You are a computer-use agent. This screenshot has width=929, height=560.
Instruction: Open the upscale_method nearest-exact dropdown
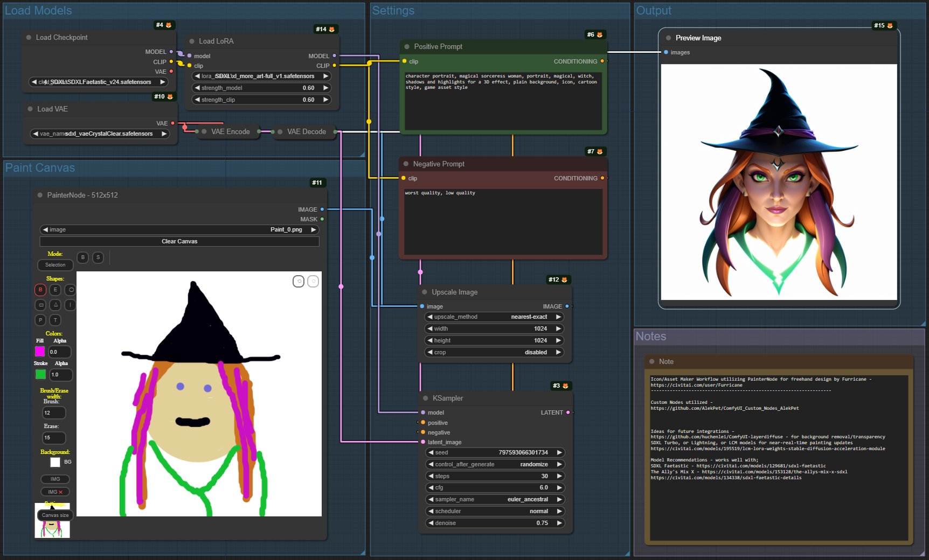point(495,317)
